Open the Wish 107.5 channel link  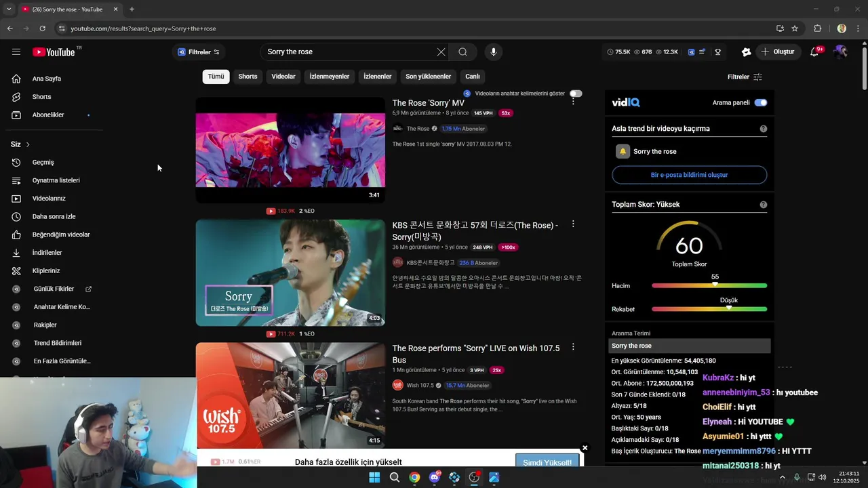coord(420,386)
